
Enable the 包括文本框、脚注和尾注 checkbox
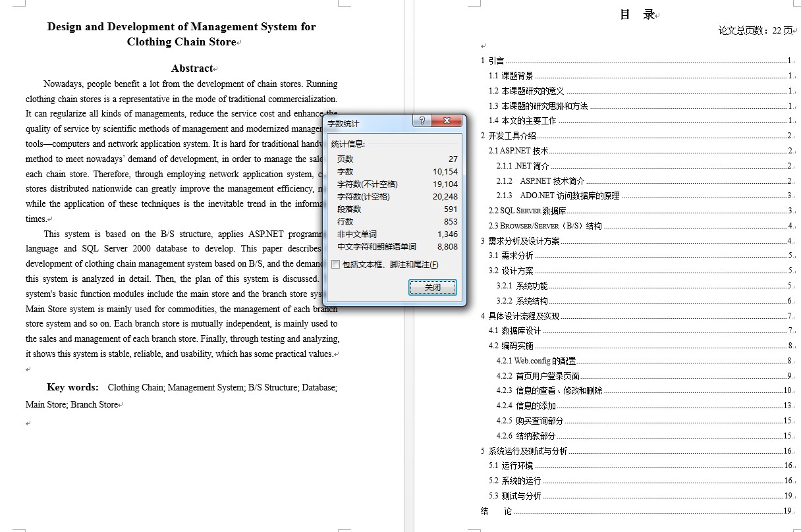(336, 265)
